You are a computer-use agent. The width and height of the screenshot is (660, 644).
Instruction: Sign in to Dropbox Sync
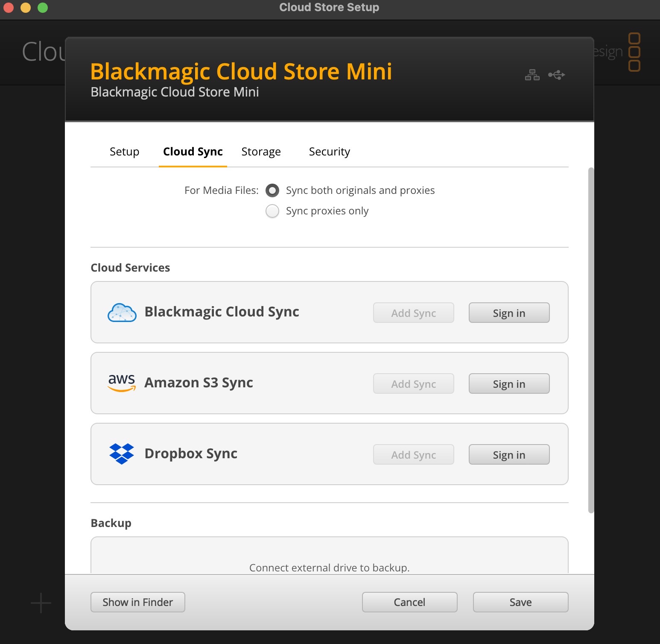(509, 455)
